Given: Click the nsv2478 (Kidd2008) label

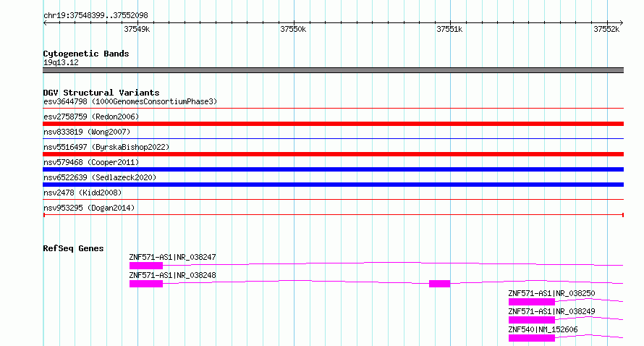Looking at the screenshot, I should coord(82,193).
